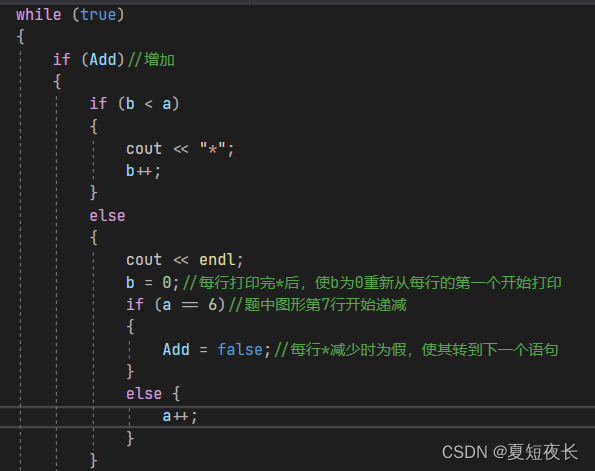This screenshot has height=471, width=595.
Task: Place cursor on the 'if (Add)' statement
Action: pos(88,60)
